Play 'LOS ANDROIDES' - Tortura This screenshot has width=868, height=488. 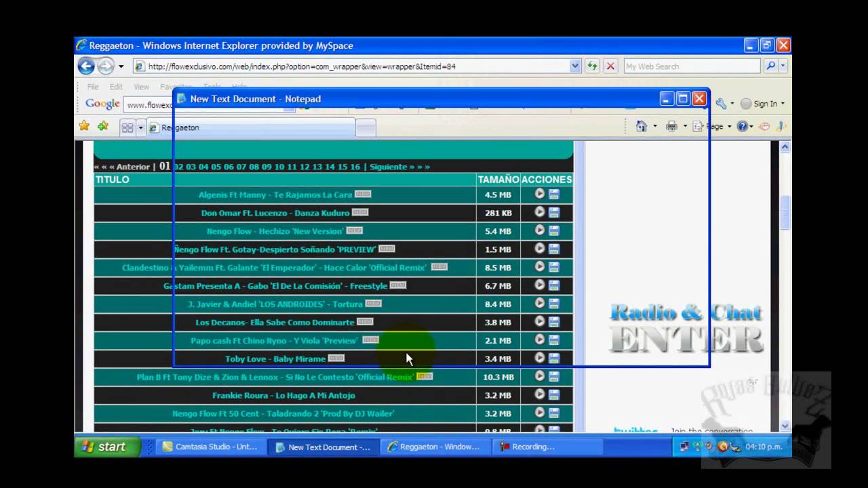click(540, 304)
